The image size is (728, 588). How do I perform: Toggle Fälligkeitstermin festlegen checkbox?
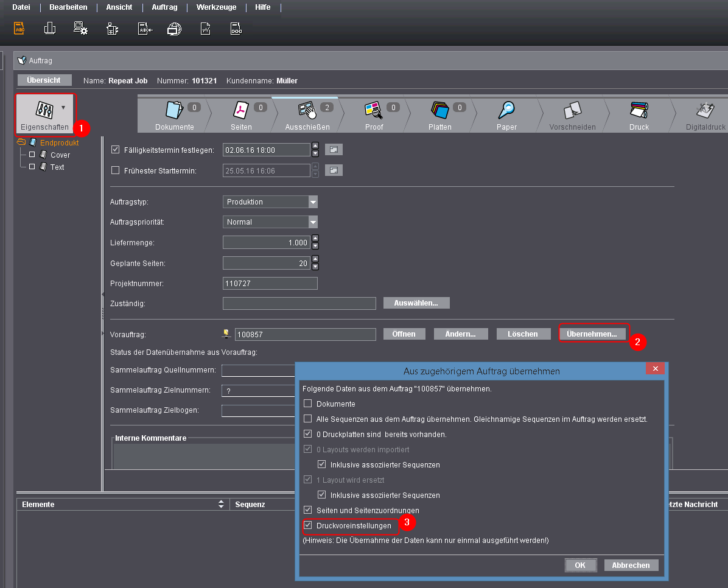(x=116, y=150)
